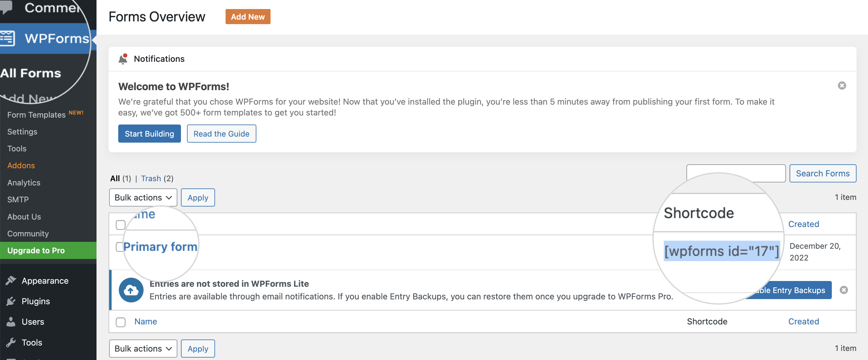Click the bottom Apply button
Viewport: 868px width, 360px height.
pos(198,349)
